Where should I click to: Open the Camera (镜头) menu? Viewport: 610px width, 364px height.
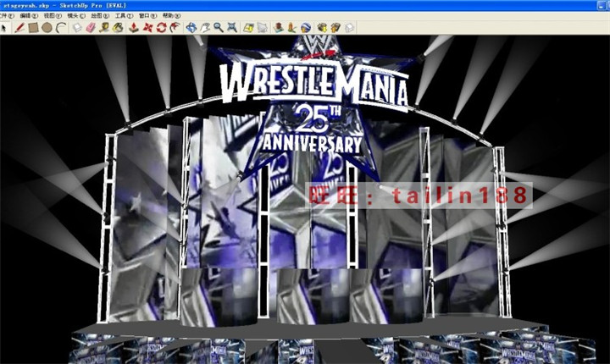(x=76, y=15)
